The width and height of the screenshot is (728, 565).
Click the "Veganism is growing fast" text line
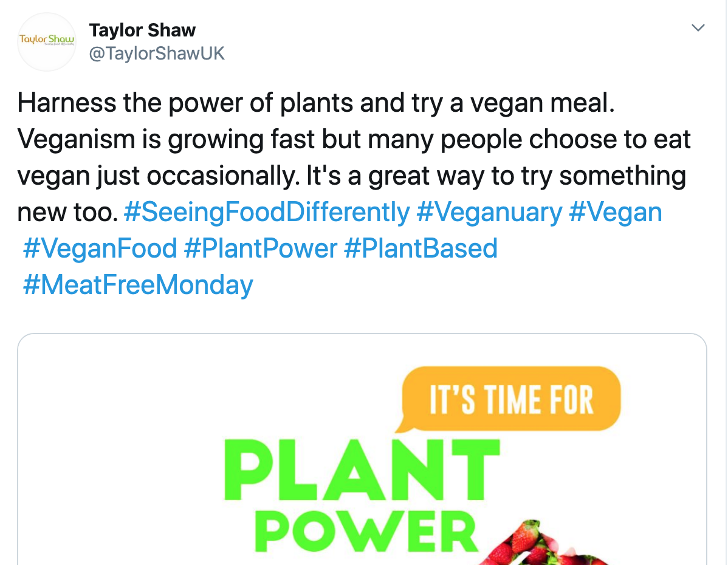[x=354, y=140]
